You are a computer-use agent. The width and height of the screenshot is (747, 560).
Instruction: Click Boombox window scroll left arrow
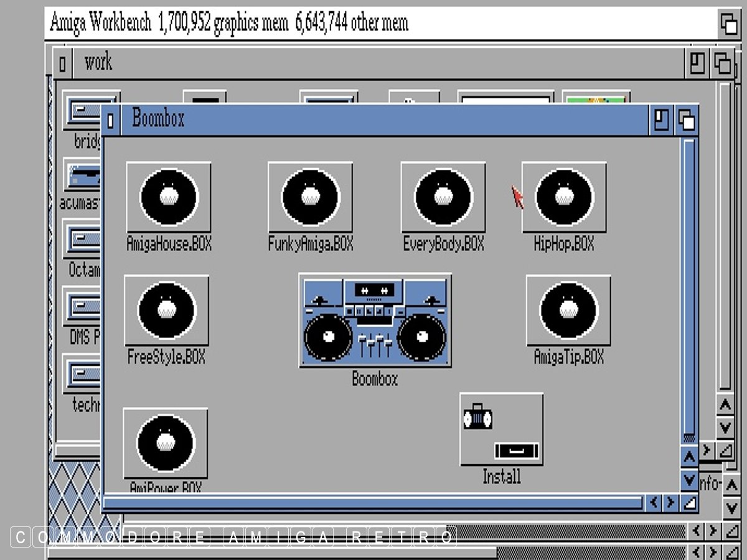[x=654, y=502]
